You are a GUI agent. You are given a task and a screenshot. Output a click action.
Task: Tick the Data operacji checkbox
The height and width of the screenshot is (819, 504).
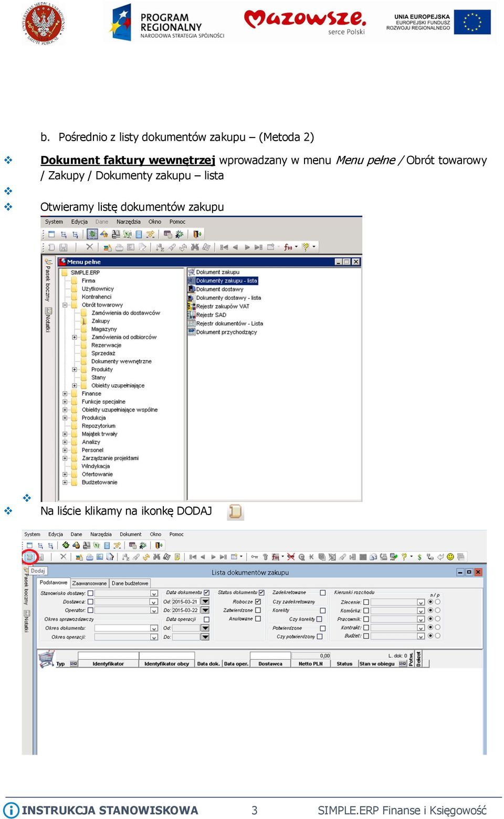point(206,619)
